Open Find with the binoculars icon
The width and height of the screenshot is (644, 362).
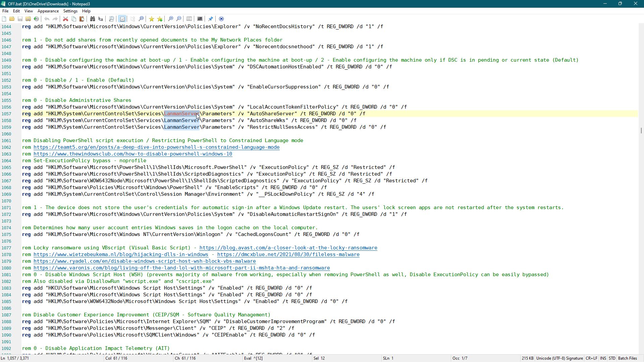[92, 19]
